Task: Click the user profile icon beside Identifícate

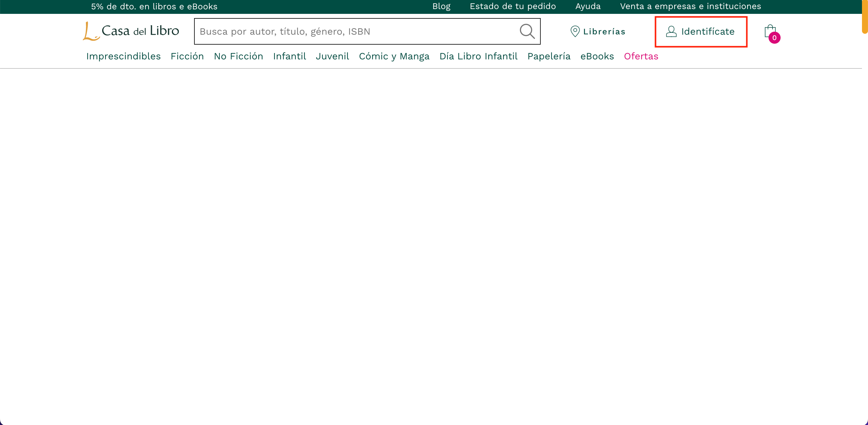Action: [x=671, y=31]
